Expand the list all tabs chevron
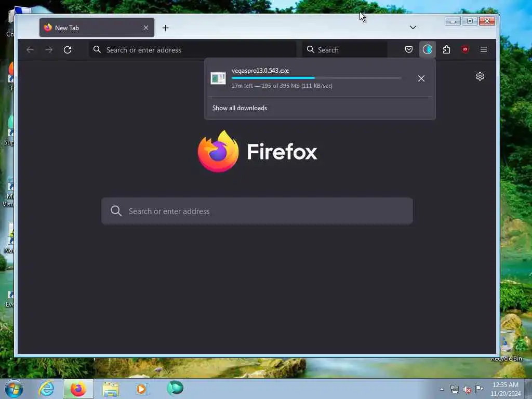Image resolution: width=532 pixels, height=399 pixels. (413, 28)
